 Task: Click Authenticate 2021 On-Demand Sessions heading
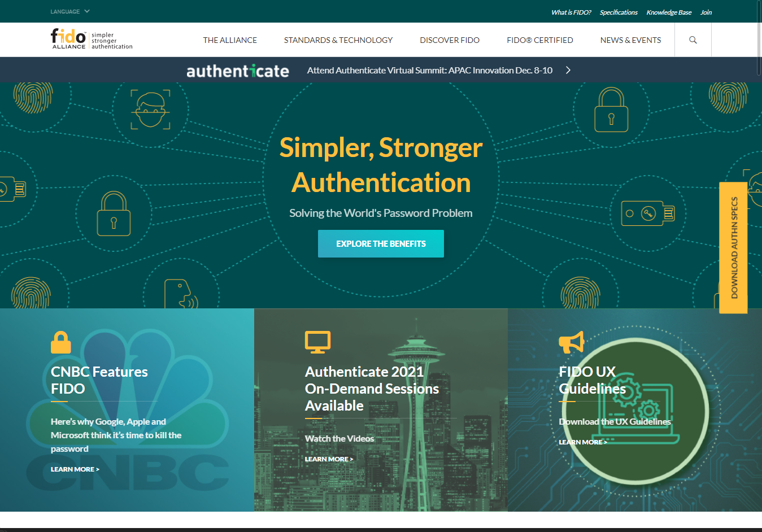[372, 389]
